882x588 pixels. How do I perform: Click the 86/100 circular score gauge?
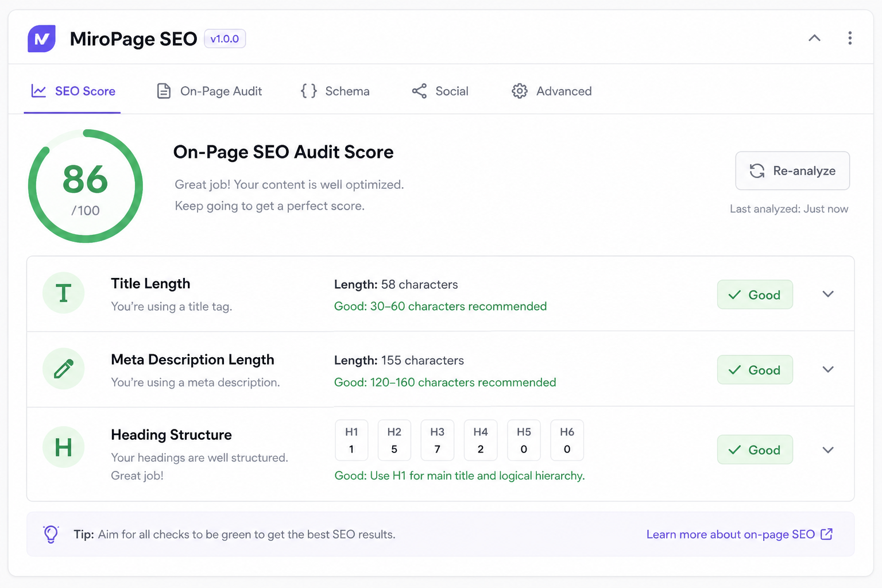pos(86,186)
